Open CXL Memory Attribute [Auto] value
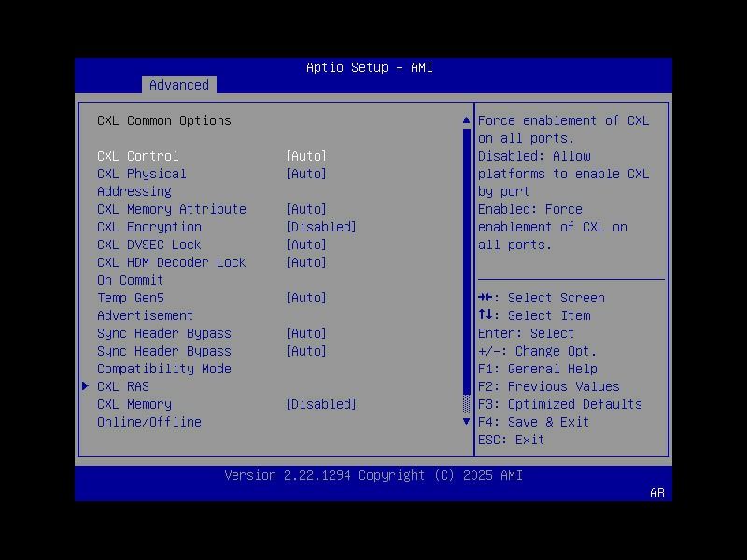Screen dimensions: 747x560 [x=306, y=209]
